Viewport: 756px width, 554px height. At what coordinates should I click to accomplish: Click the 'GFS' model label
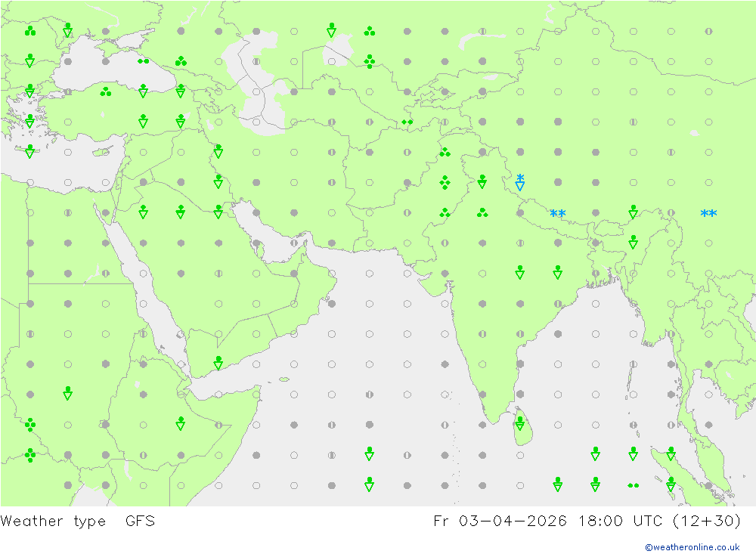(141, 521)
